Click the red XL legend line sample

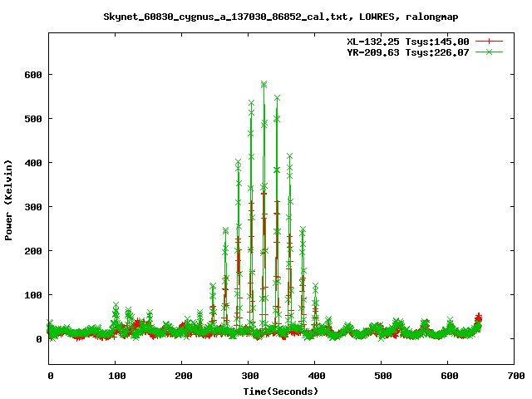point(489,42)
